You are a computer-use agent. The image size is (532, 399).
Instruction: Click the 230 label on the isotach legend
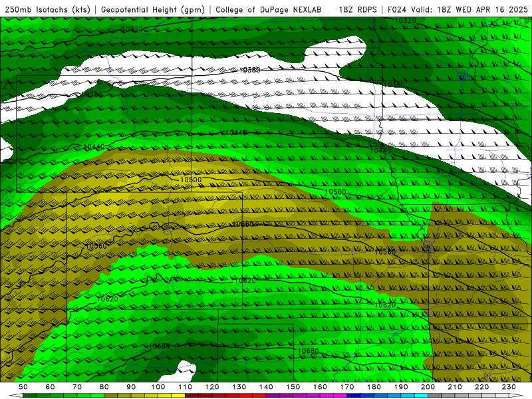[x=509, y=387]
